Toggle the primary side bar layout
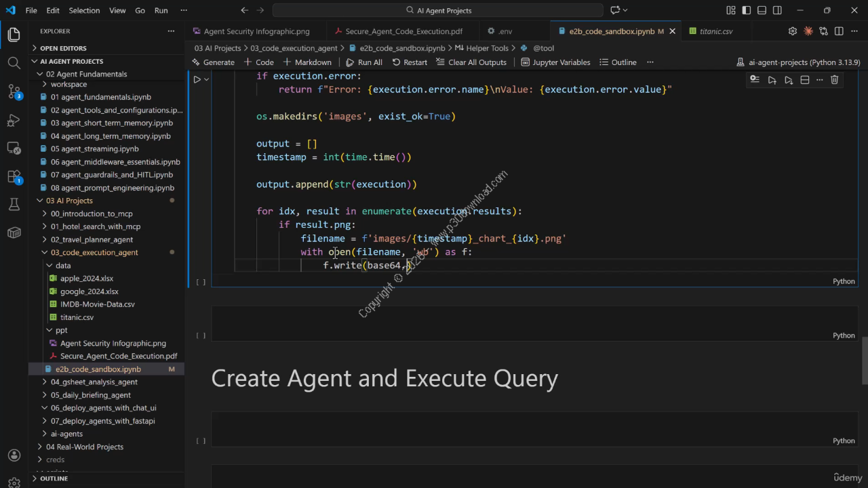This screenshot has width=868, height=488. (747, 10)
